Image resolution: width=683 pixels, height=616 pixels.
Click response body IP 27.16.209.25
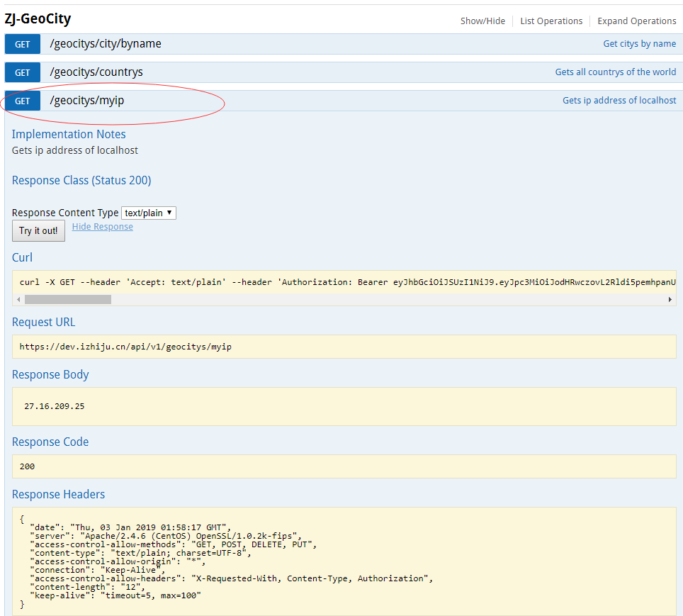click(55, 406)
